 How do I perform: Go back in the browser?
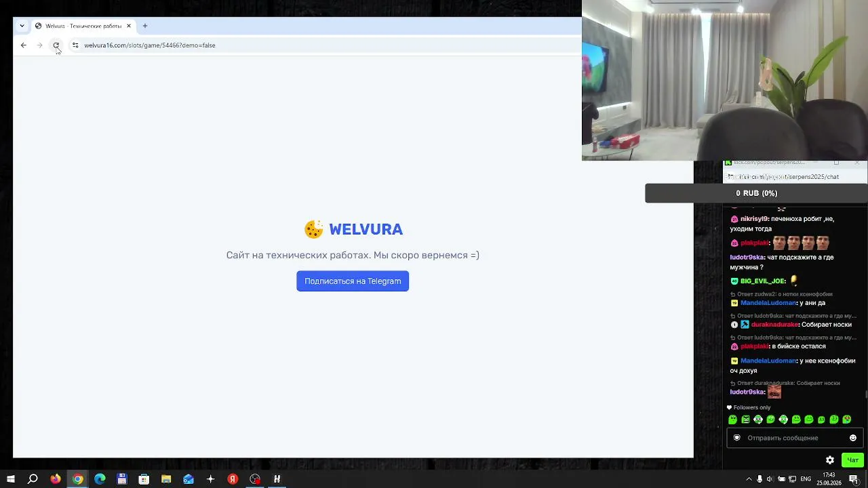point(24,45)
